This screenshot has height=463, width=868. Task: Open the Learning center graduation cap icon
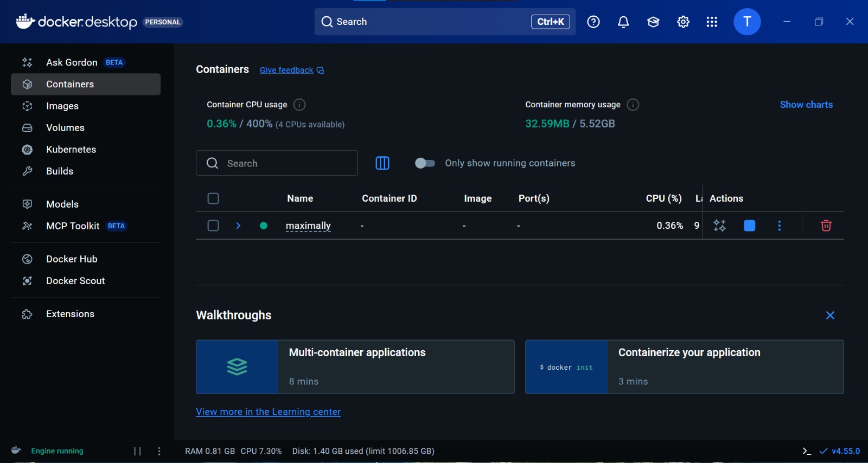pyautogui.click(x=653, y=22)
